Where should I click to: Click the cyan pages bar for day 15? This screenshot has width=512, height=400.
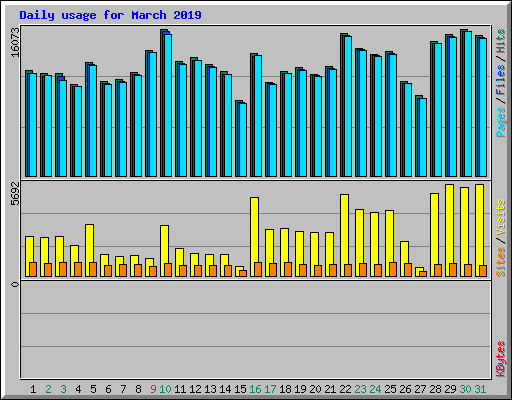[x=243, y=140]
